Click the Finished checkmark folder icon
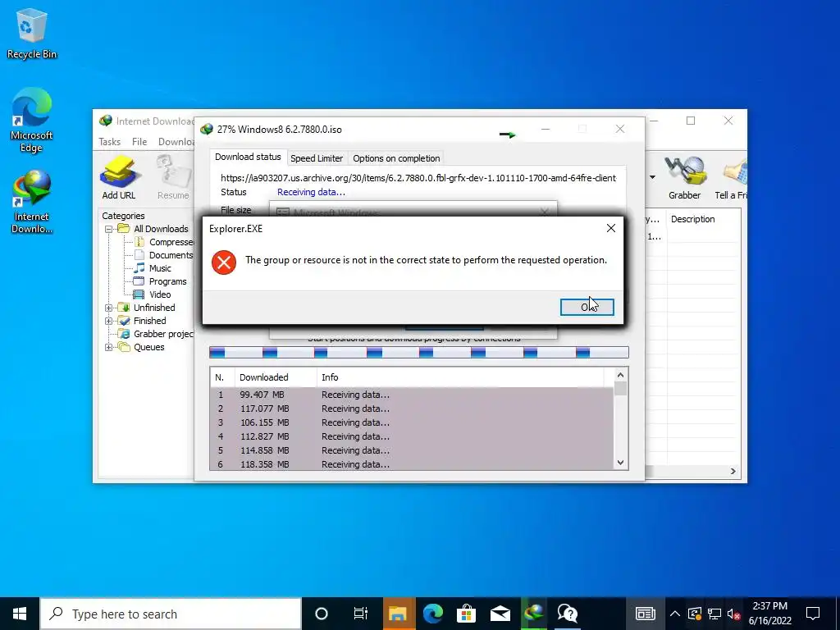This screenshot has width=840, height=630. pyautogui.click(x=124, y=321)
